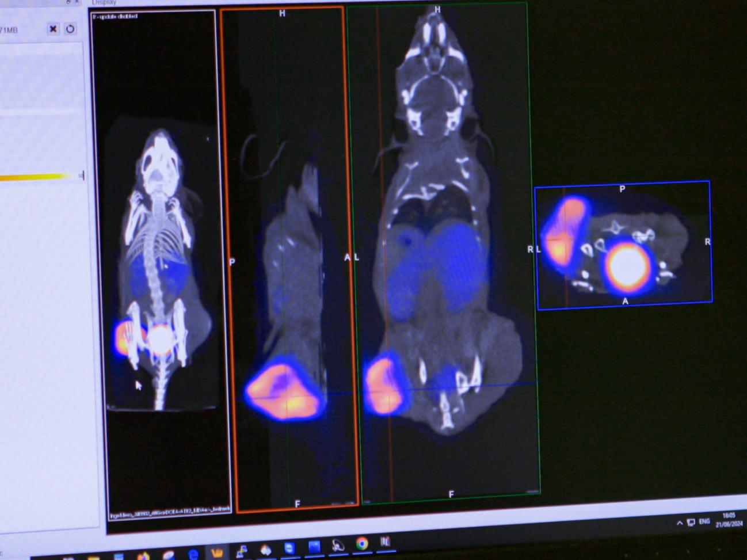This screenshot has height=560, width=747.
Task: Select the 3D skeleton projection view
Action: pyautogui.click(x=161, y=259)
